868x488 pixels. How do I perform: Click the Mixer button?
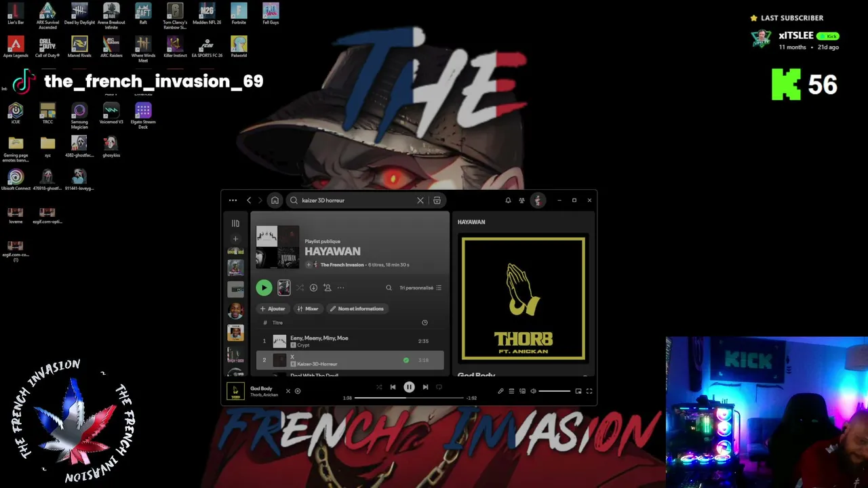(308, 309)
